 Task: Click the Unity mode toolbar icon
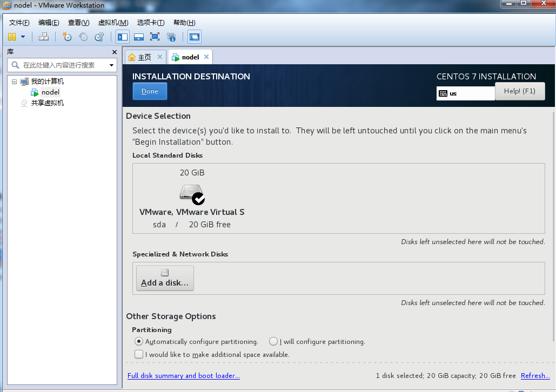pyautogui.click(x=171, y=37)
